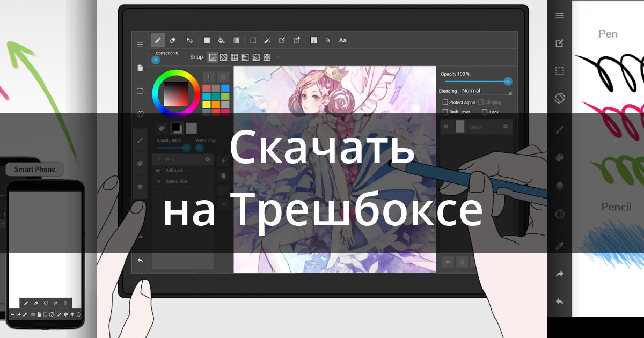
Task: Open the brush panel icon in tablet sidebar
Action: [140, 140]
